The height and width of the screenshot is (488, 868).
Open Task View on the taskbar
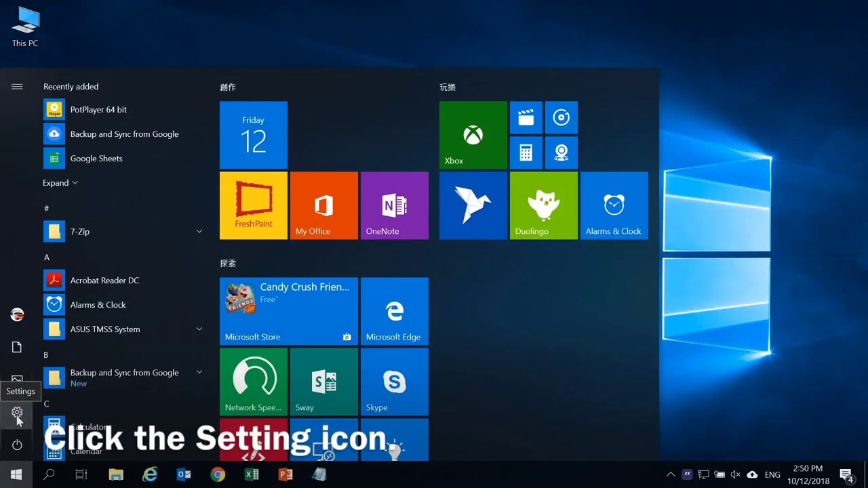pos(81,474)
